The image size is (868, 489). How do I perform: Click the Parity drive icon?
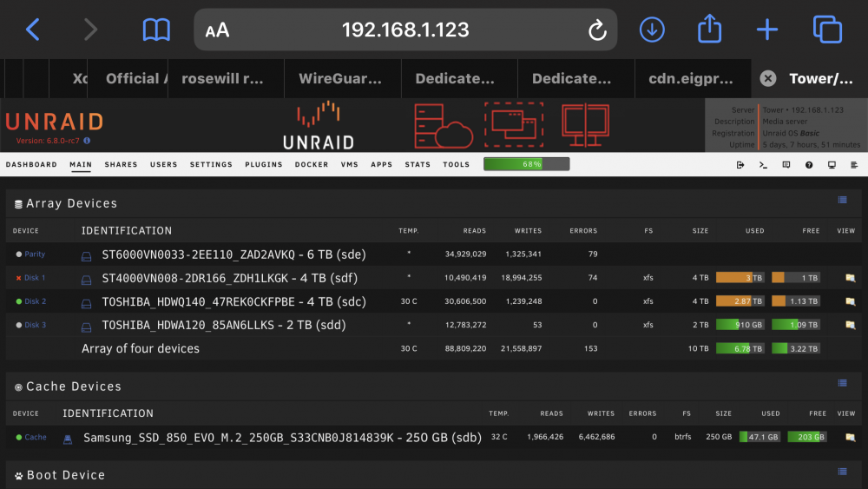pyautogui.click(x=86, y=256)
